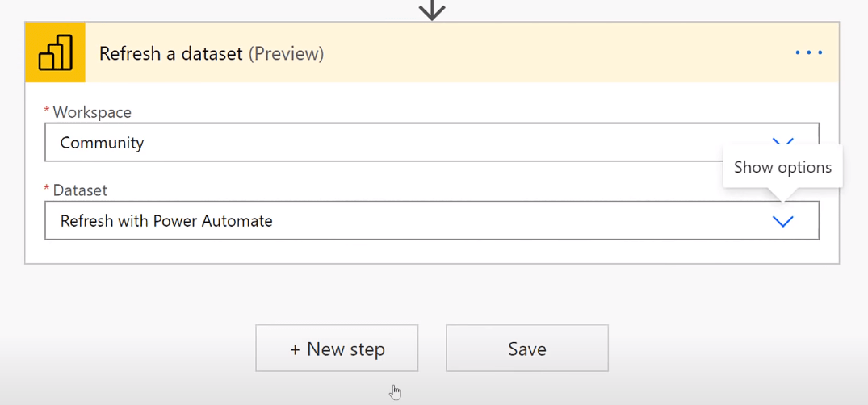Open the three-dot menu on Refresh a dataset
This screenshot has height=405, width=868.
coord(809,52)
